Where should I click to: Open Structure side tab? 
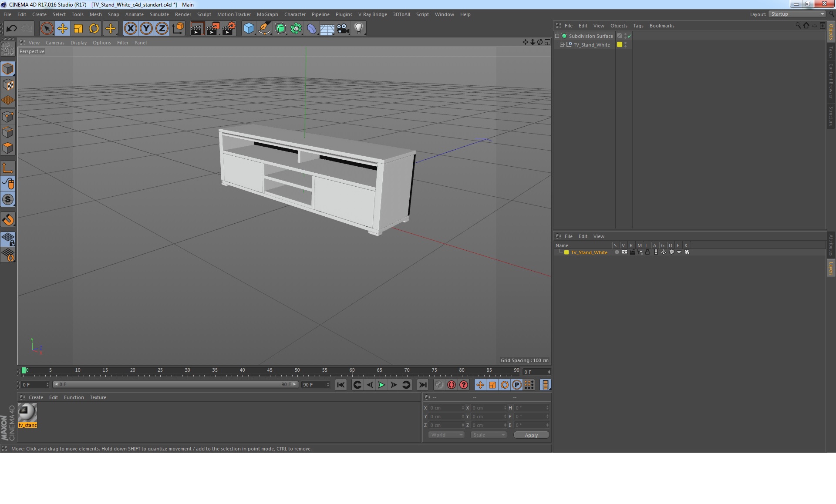point(831,116)
